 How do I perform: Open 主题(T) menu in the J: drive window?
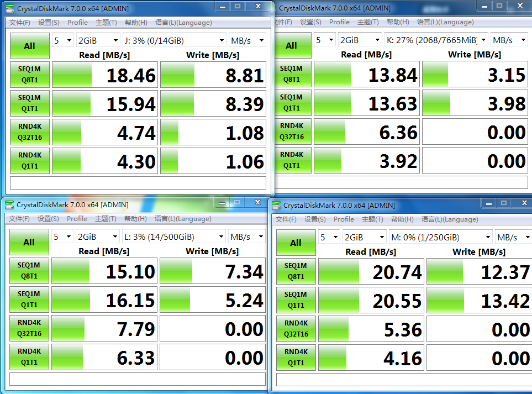[x=106, y=23]
